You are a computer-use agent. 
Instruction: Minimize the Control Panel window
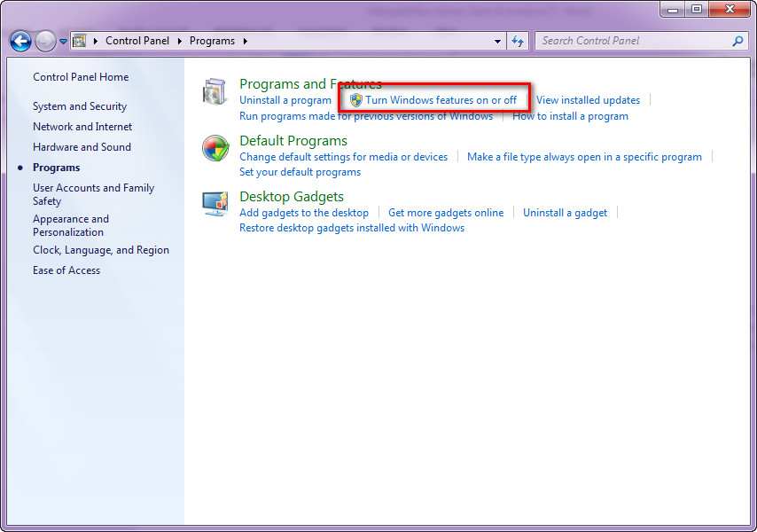click(673, 9)
